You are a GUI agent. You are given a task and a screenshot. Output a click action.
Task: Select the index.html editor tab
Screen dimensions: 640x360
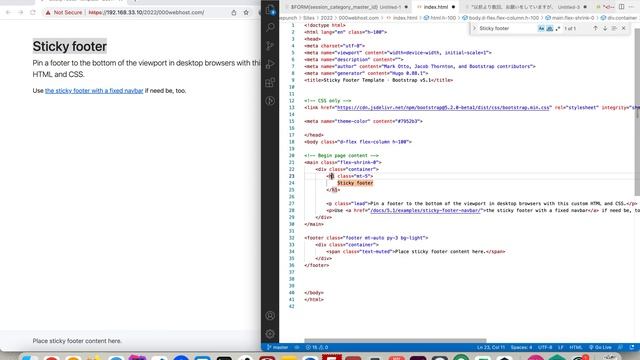click(x=436, y=7)
